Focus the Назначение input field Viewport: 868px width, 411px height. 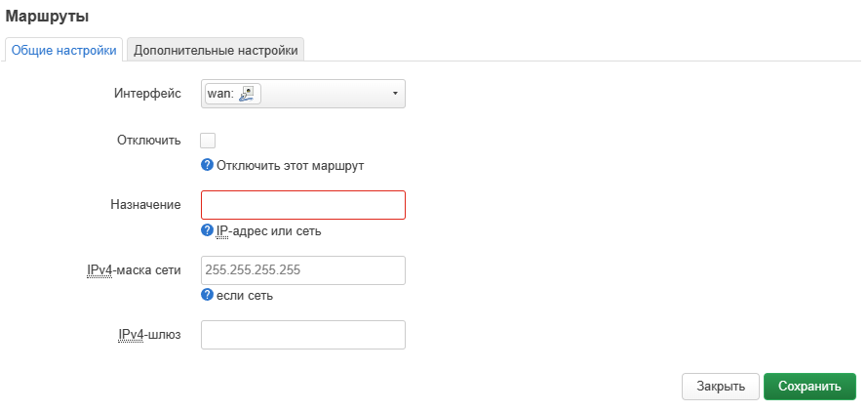(302, 205)
